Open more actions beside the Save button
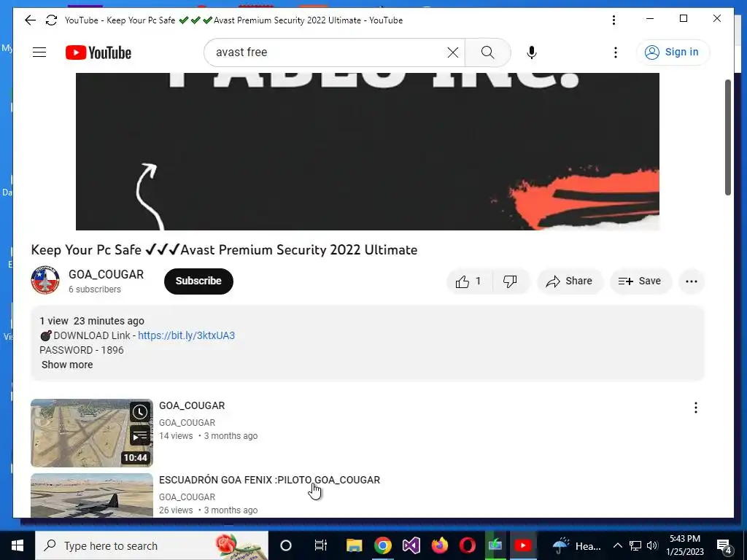 click(x=692, y=281)
